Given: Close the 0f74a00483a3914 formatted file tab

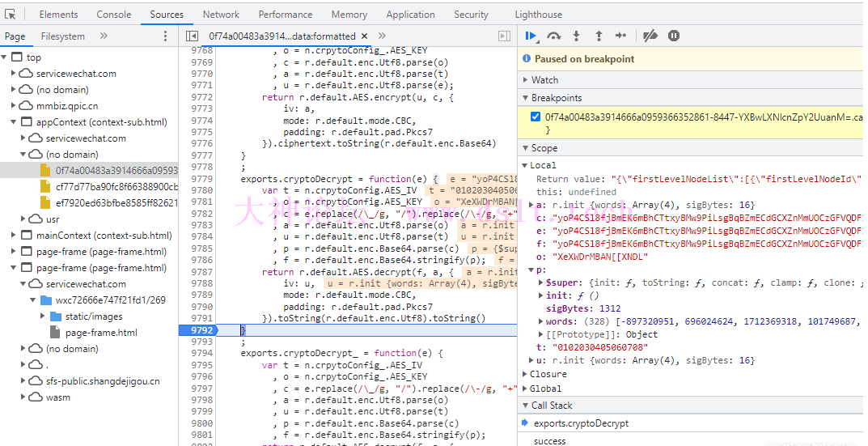Looking at the screenshot, I should click(364, 36).
